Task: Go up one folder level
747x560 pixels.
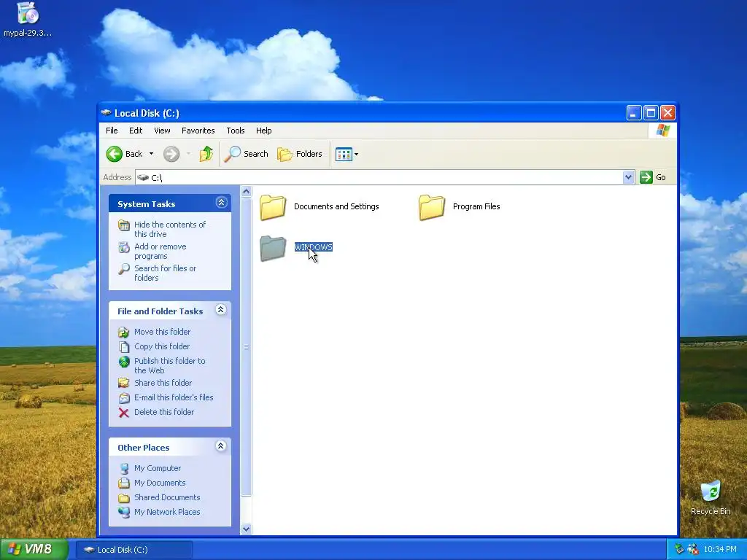Action: (x=206, y=154)
